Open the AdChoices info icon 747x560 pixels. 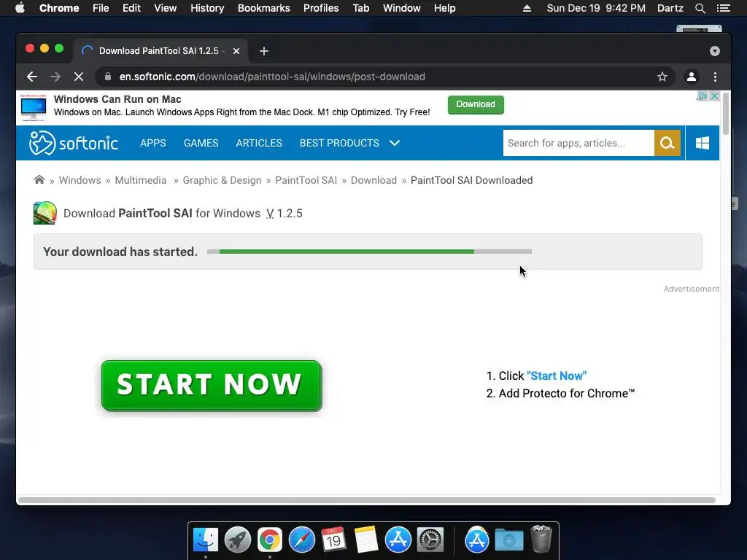pos(703,96)
